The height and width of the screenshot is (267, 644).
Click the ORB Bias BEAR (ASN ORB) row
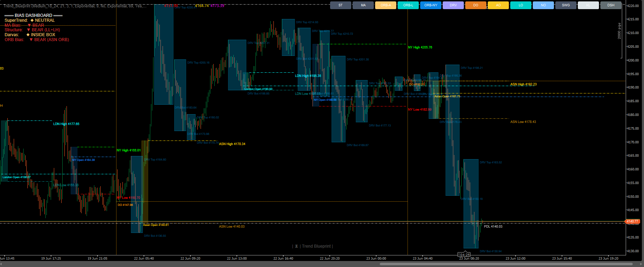(37, 40)
